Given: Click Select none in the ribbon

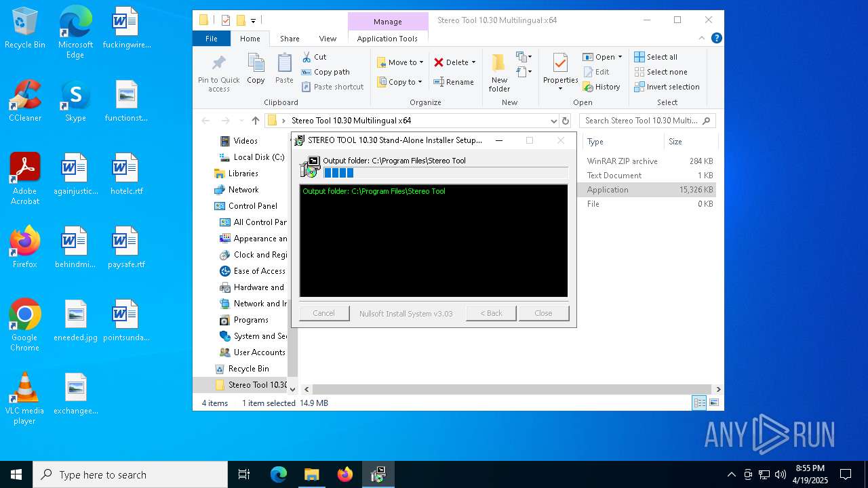Looking at the screenshot, I should [661, 72].
